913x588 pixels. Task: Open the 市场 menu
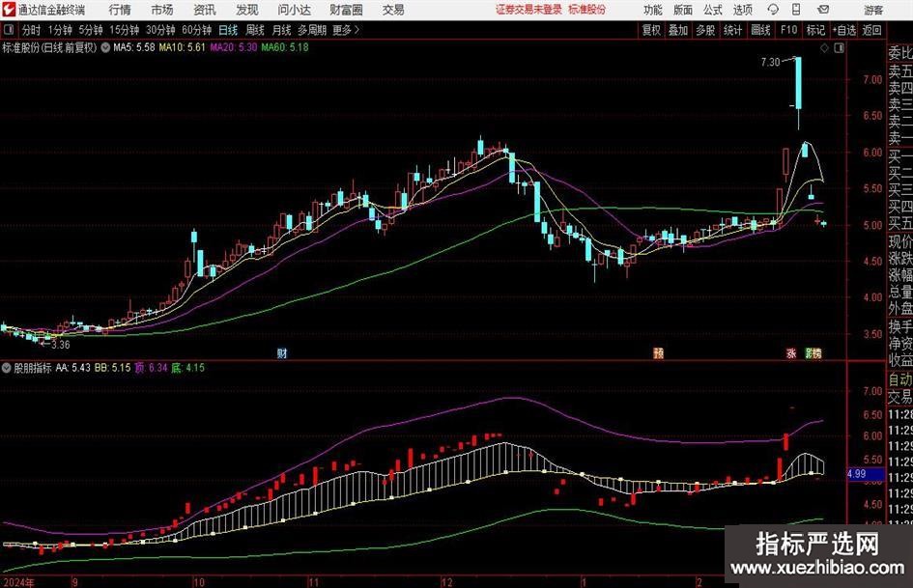(x=162, y=10)
